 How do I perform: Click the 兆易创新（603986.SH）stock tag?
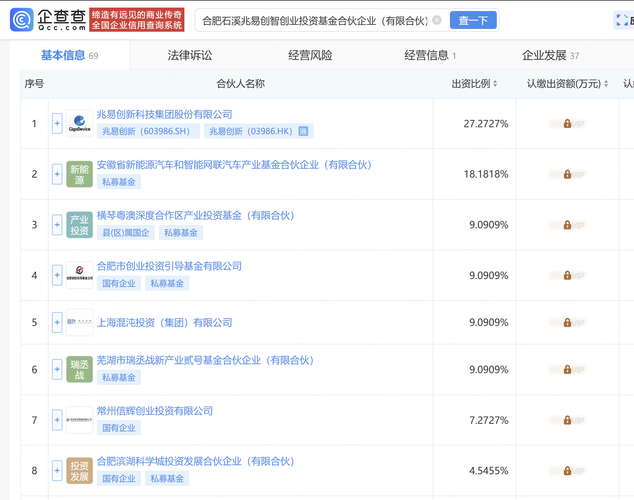[148, 131]
